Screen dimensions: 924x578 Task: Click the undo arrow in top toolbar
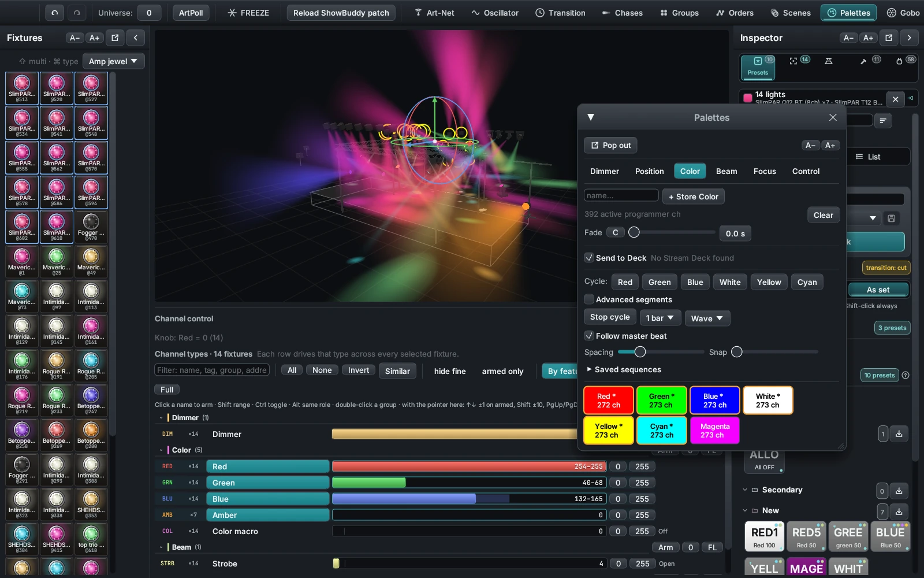point(54,13)
